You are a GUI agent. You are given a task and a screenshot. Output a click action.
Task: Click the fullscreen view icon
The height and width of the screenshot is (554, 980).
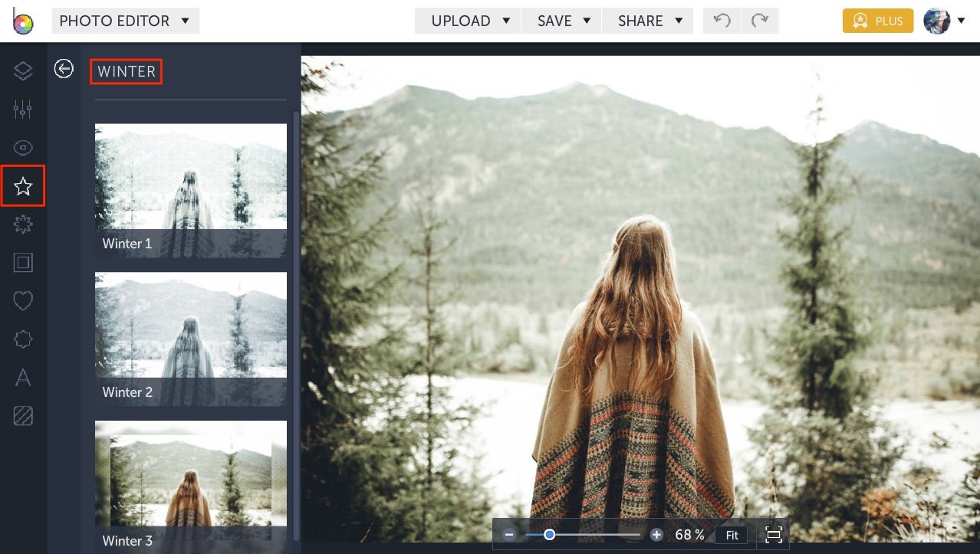pos(773,534)
